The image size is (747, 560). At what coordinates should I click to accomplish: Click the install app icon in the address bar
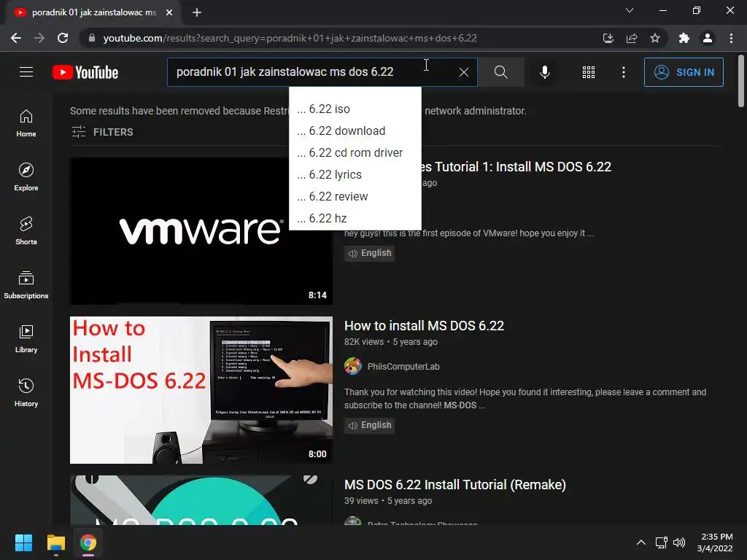point(608,38)
